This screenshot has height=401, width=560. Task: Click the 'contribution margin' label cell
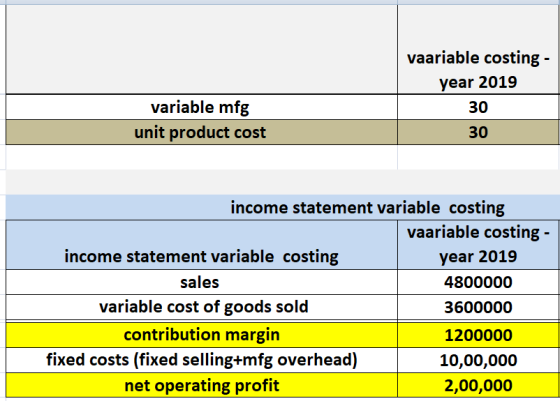coord(201,335)
